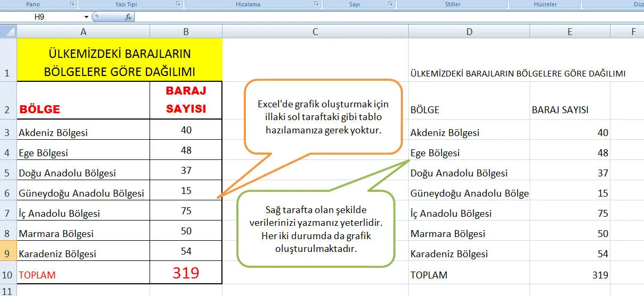This screenshot has width=644, height=296.
Task: Click the green callout about Sağ tarafta
Action: (x=316, y=229)
